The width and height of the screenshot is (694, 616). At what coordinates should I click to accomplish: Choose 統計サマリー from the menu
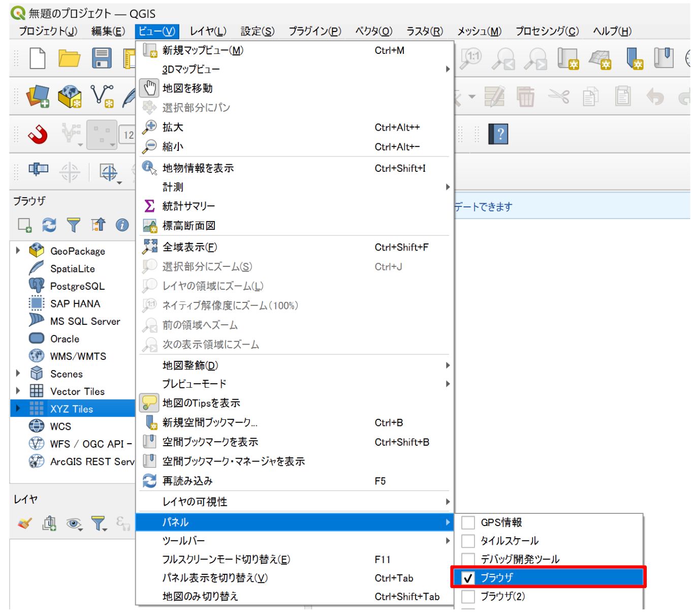click(295, 206)
